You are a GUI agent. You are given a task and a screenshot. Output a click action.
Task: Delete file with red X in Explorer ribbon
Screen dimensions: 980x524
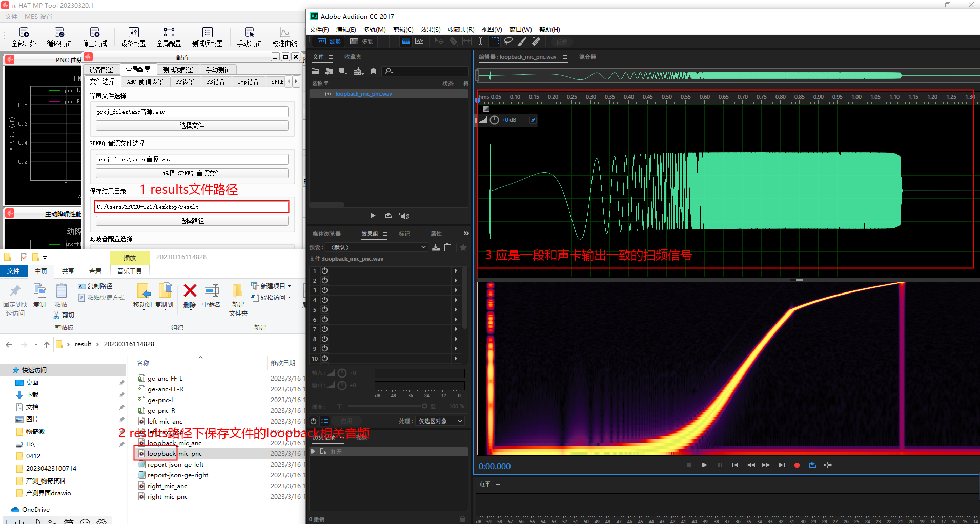[190, 296]
